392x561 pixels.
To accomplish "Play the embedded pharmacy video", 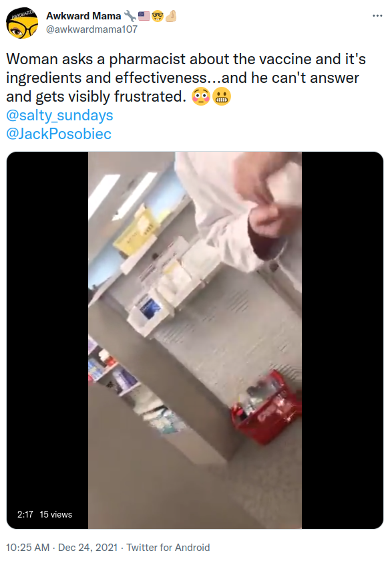I will (x=195, y=340).
